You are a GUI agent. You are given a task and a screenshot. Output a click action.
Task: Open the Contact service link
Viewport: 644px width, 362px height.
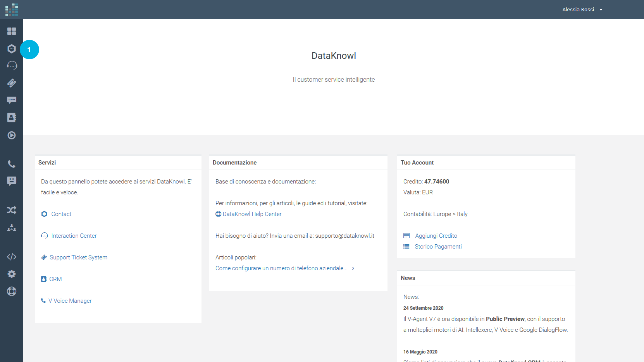coord(61,214)
